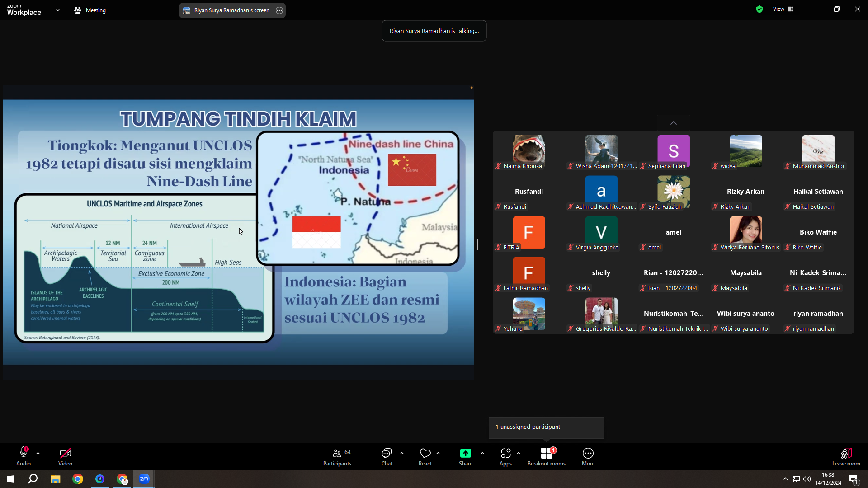Open Riyan Surya Ramadhan's screen share options
The height and width of the screenshot is (488, 868).
tap(279, 10)
